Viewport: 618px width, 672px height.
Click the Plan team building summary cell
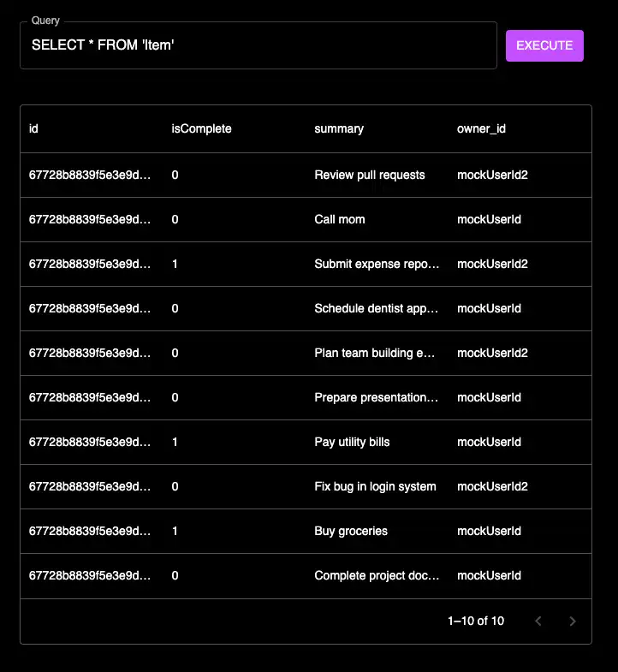(377, 353)
